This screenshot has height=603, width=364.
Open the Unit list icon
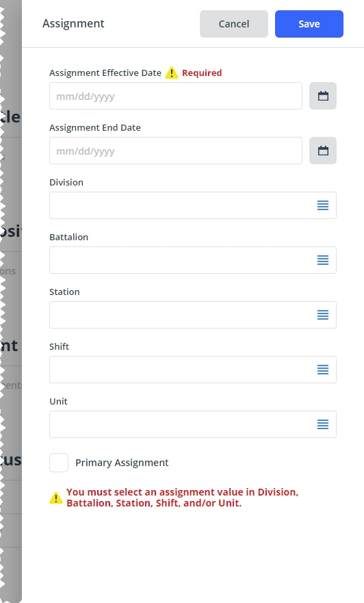coord(323,424)
